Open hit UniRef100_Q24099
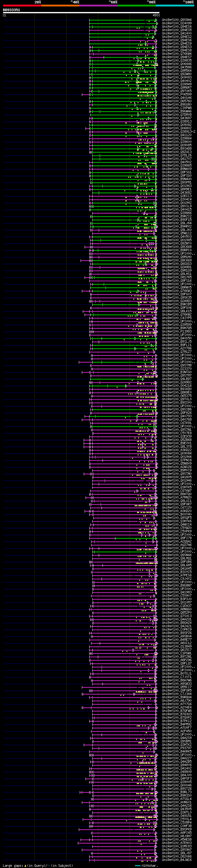197x868 pixels. click(x=177, y=23)
